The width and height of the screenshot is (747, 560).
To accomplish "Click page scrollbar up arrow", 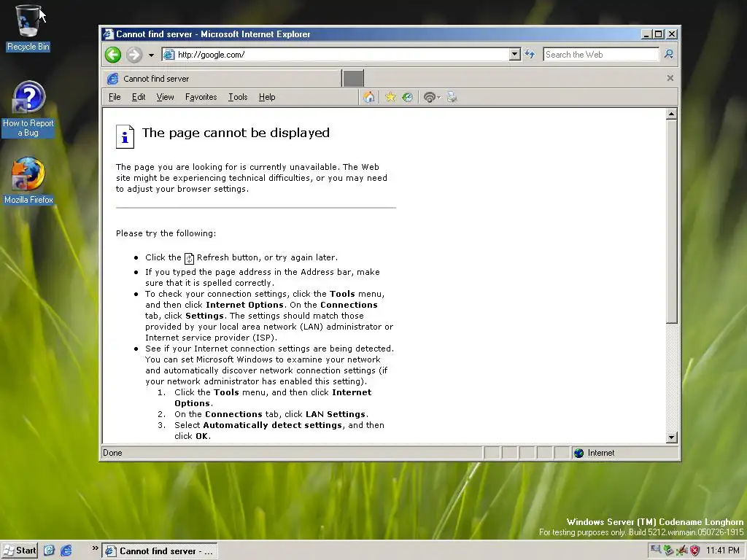I will 672,114.
